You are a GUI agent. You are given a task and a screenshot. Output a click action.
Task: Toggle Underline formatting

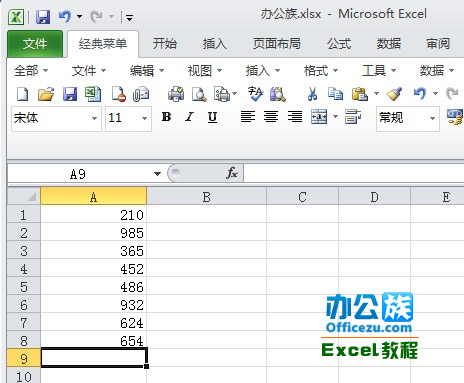pyautogui.click(x=212, y=117)
